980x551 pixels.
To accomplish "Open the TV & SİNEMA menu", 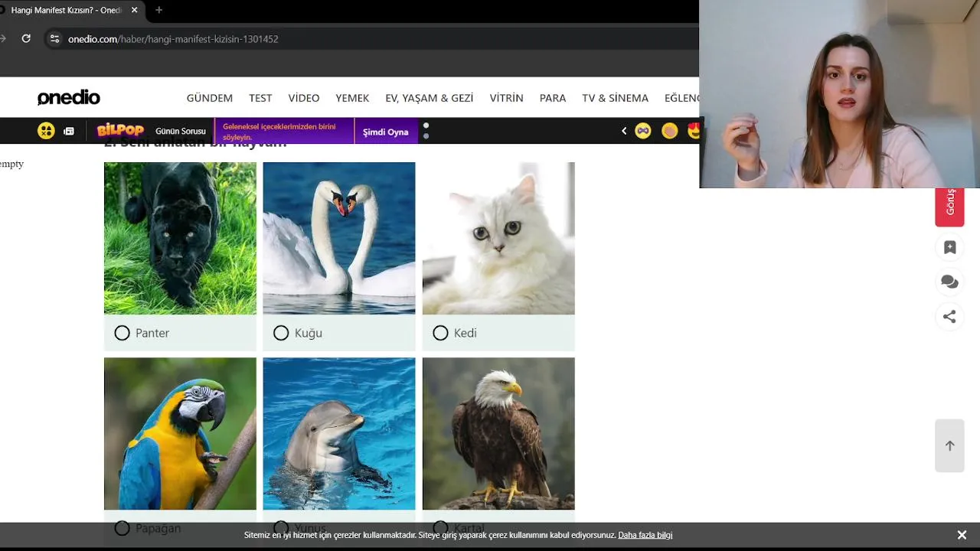I will [x=616, y=98].
